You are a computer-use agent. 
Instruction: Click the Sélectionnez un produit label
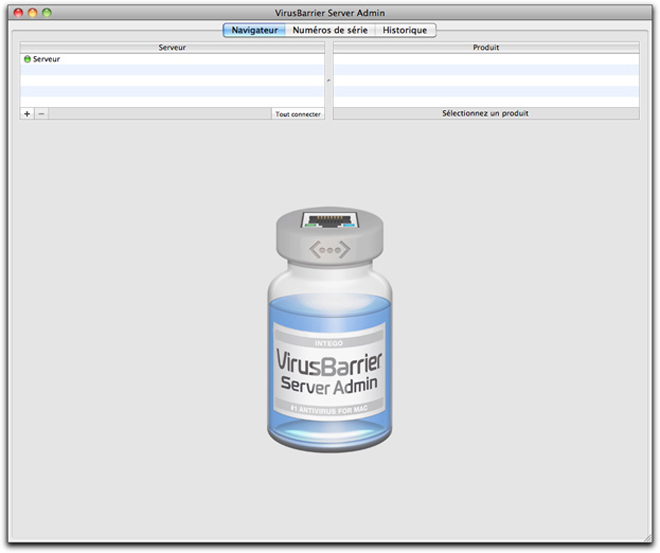(x=485, y=113)
